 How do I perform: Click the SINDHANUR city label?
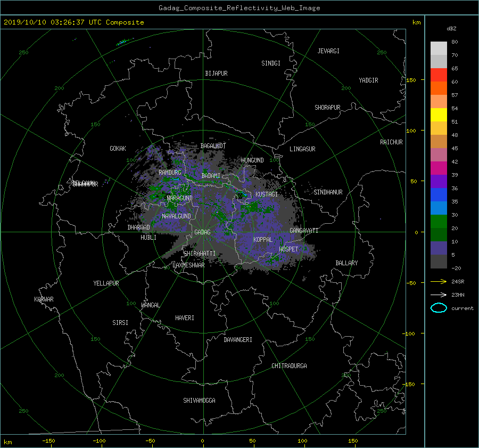pos(328,192)
